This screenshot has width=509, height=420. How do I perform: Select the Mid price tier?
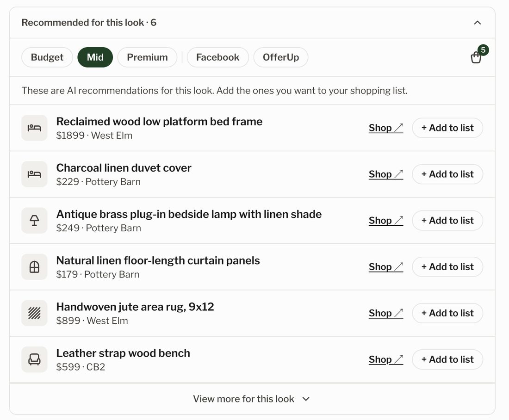95,57
